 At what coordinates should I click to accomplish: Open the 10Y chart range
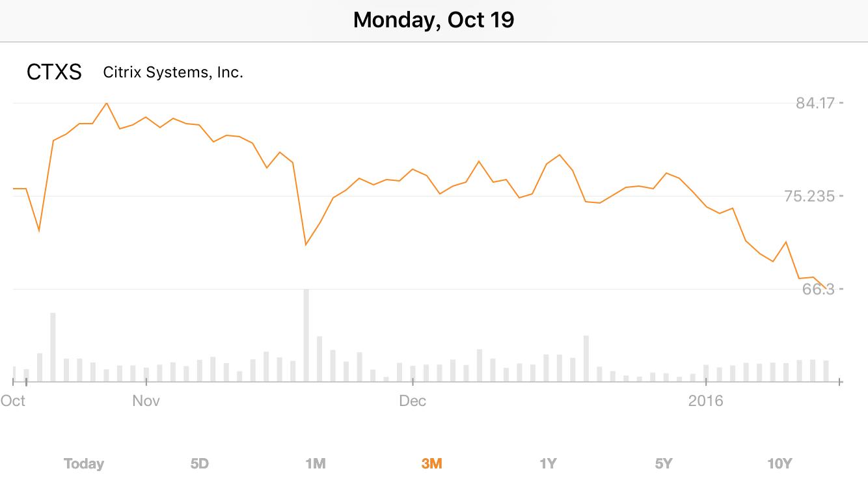pos(779,463)
